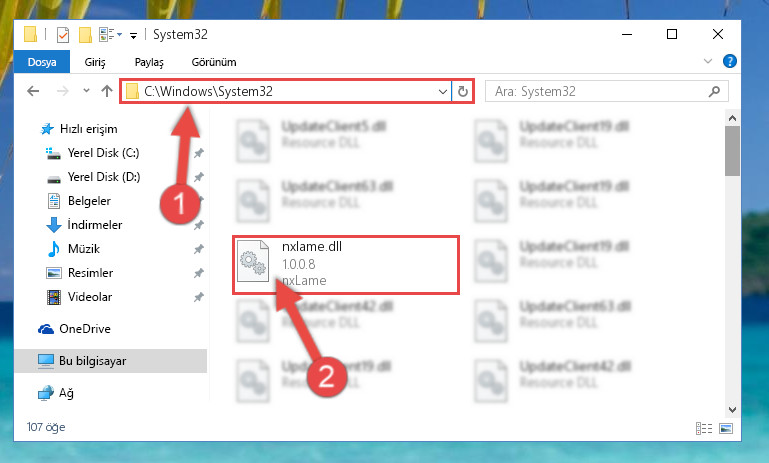The width and height of the screenshot is (769, 463).
Task: Toggle pin next to Müzik
Action: [199, 249]
